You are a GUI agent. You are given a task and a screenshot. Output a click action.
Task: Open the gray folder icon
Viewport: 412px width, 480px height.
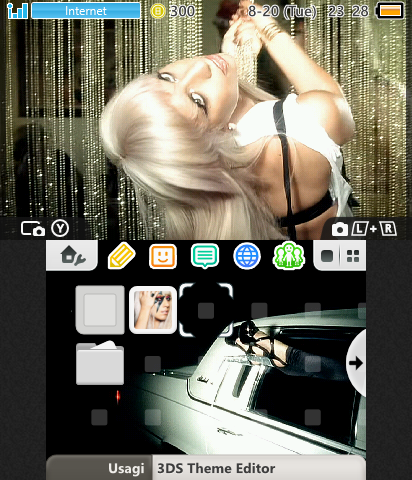pyautogui.click(x=100, y=363)
